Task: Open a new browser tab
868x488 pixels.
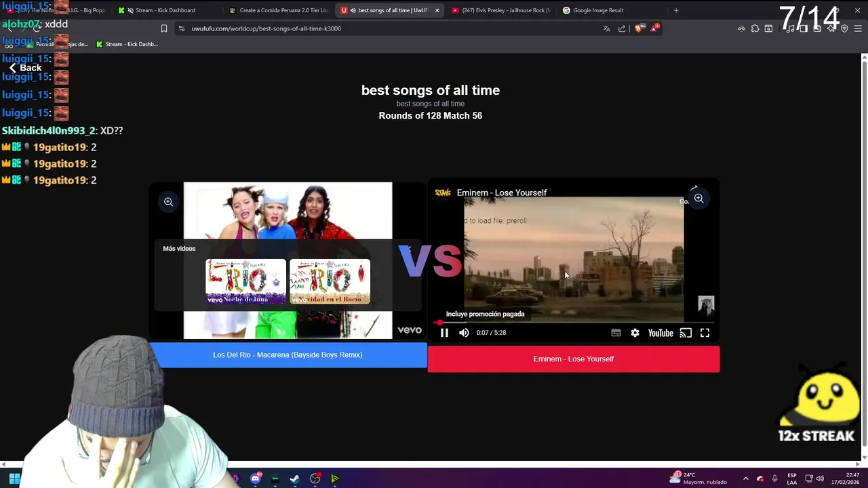Action: (x=676, y=10)
